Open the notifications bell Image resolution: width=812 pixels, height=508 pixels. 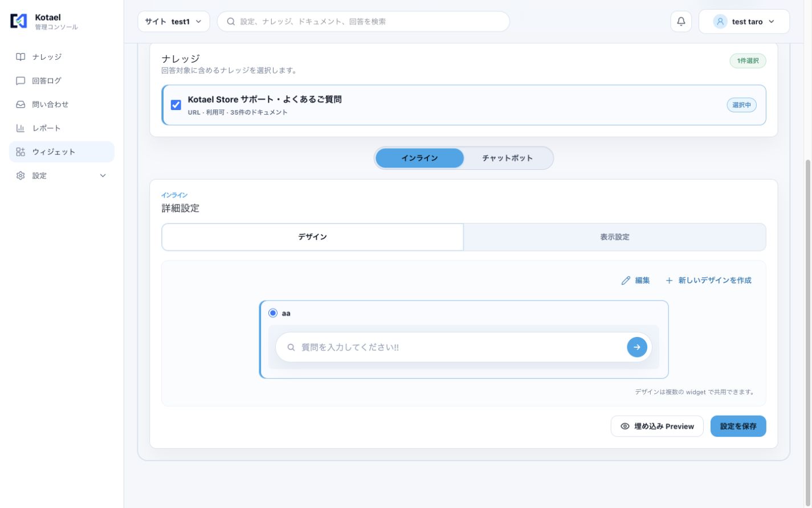[681, 22]
